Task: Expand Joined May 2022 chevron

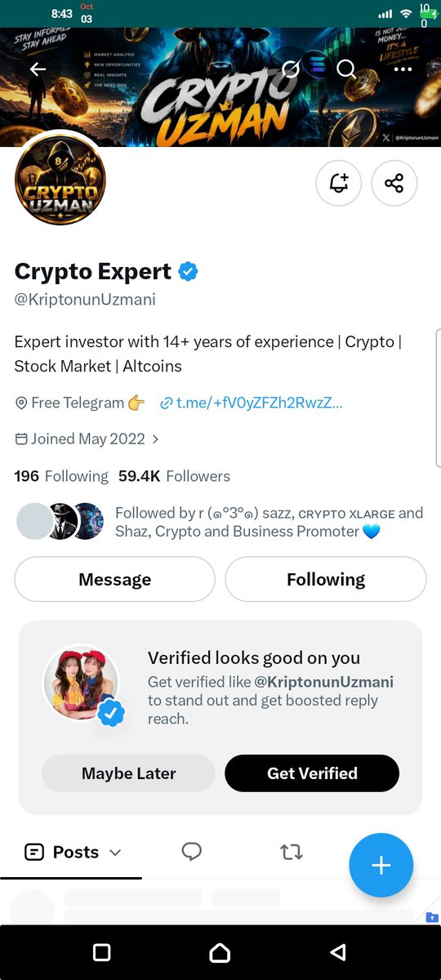Action: click(x=155, y=439)
